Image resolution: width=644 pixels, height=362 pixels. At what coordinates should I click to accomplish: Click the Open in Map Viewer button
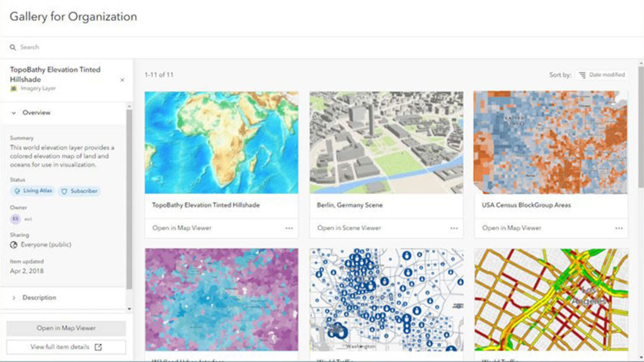[x=66, y=328]
